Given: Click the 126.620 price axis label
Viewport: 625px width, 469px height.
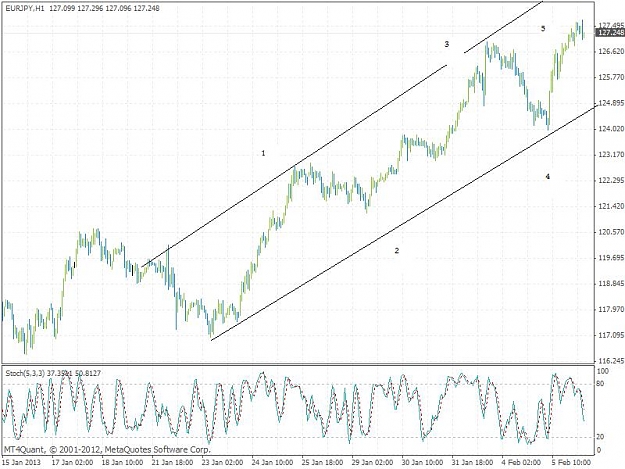Looking at the screenshot, I should click(x=611, y=51).
